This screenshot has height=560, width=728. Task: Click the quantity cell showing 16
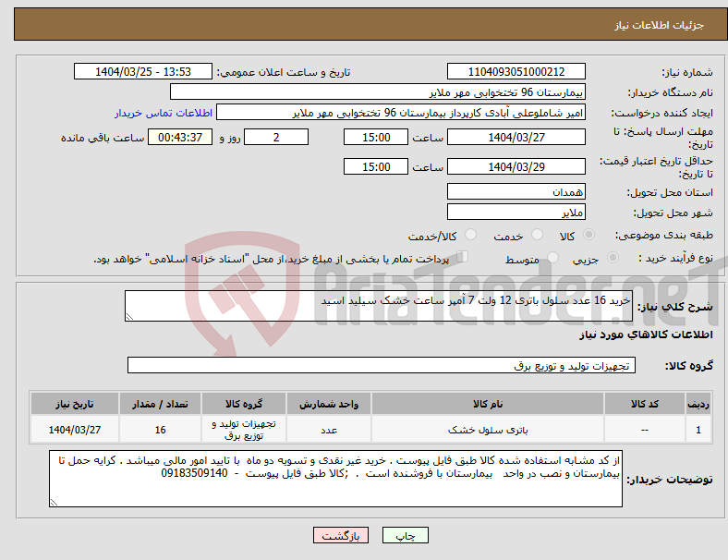(x=160, y=430)
